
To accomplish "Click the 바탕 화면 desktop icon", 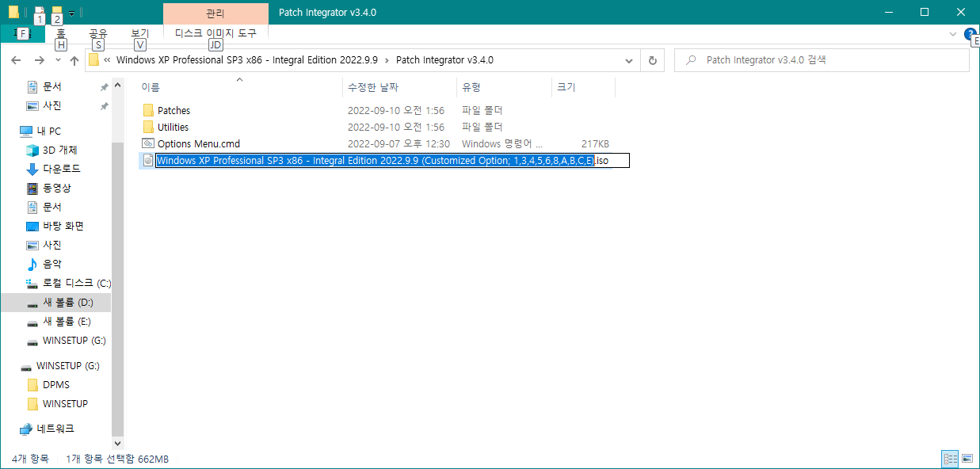I will click(x=32, y=226).
